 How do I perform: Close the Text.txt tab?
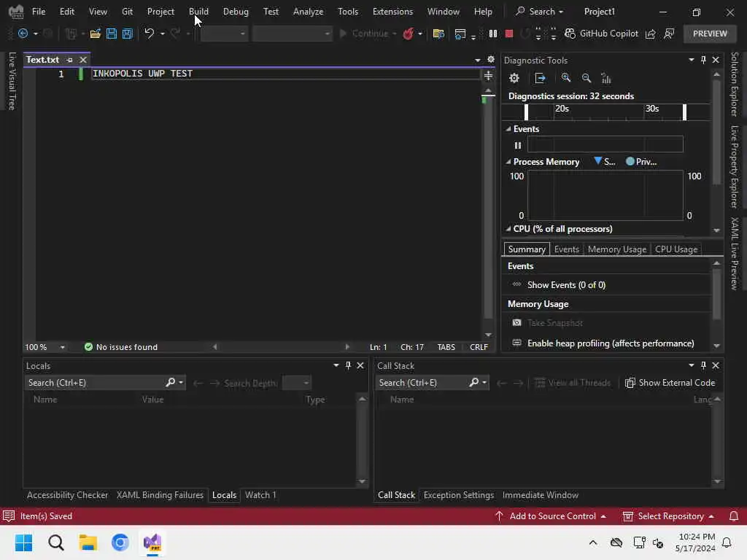tap(83, 60)
